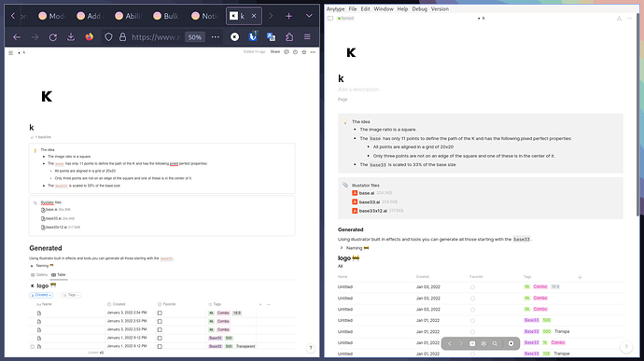Open Notion page comments icon
Image resolution: width=644 pixels, height=361 pixels.
pyautogui.click(x=287, y=52)
